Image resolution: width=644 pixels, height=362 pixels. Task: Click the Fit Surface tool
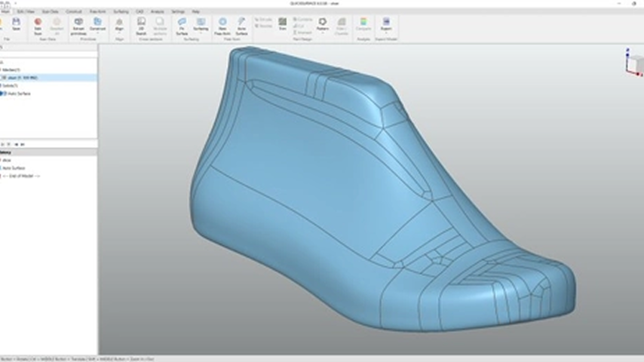click(182, 25)
